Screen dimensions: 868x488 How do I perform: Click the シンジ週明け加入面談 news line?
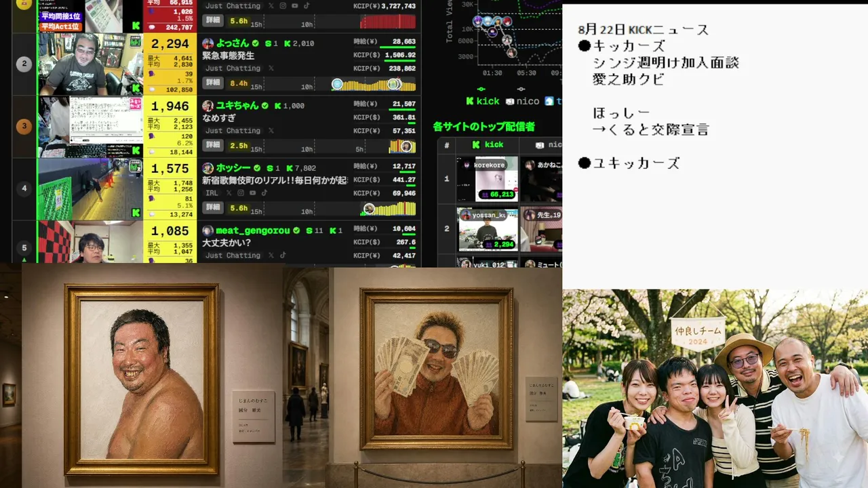click(x=666, y=63)
